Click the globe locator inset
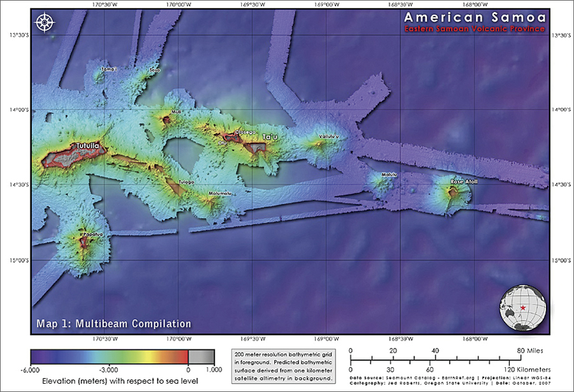The height and width of the screenshot is (392, 574). click(523, 308)
